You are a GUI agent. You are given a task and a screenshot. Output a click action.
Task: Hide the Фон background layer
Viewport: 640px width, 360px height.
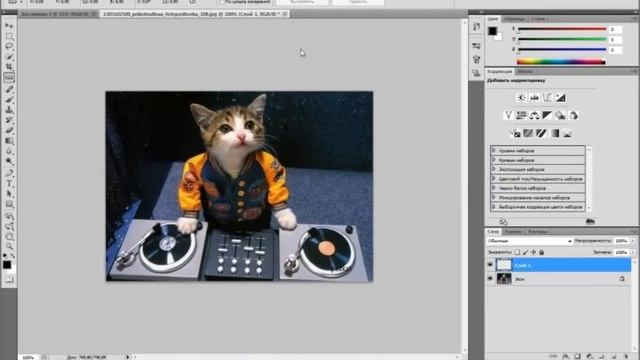490,279
